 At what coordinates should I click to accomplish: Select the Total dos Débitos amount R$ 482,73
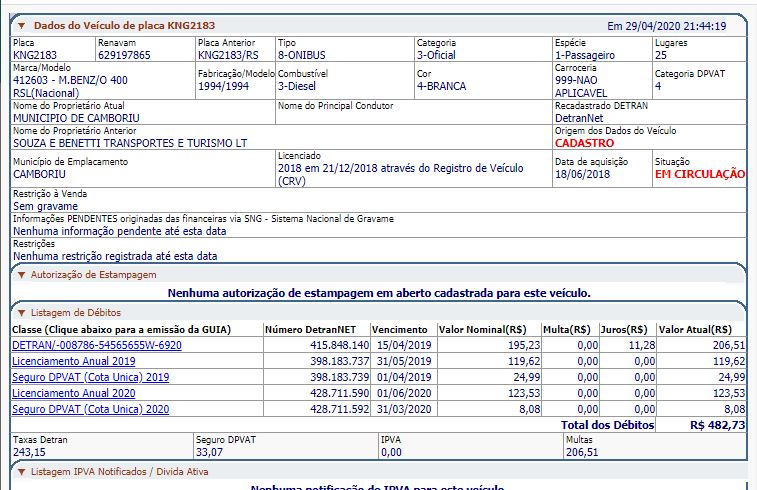pos(717,425)
